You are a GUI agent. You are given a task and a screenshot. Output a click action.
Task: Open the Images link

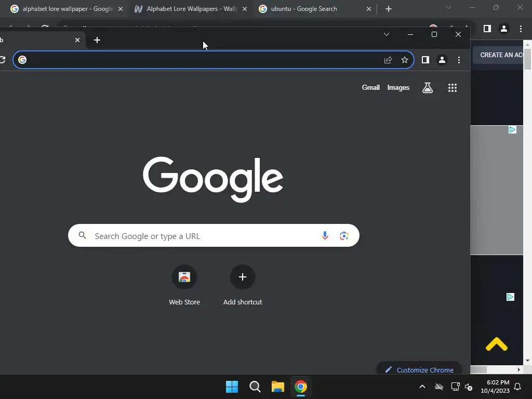pos(398,87)
